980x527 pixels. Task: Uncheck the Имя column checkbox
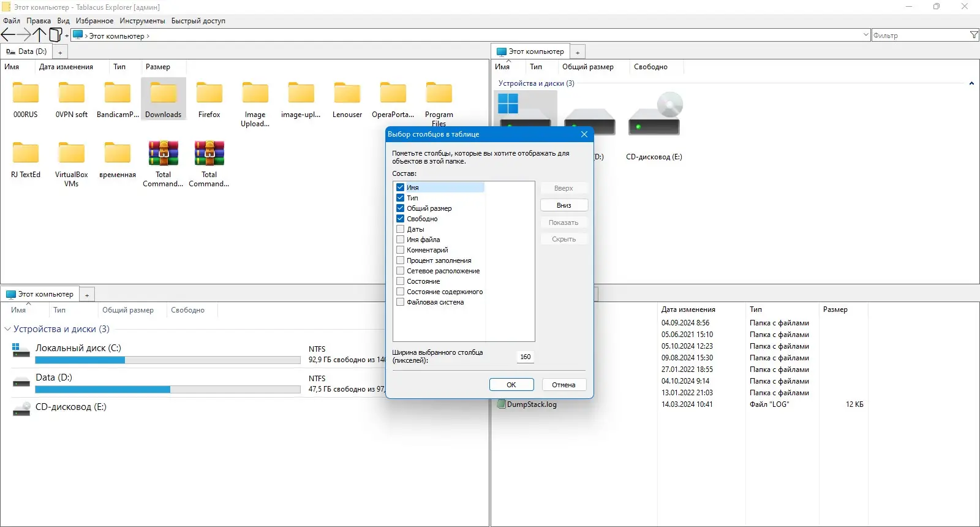click(401, 188)
